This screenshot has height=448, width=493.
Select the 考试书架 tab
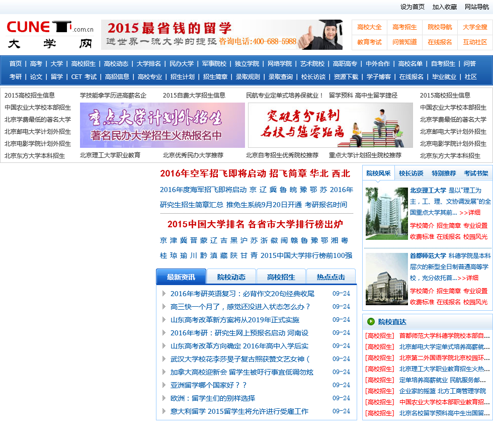click(476, 173)
